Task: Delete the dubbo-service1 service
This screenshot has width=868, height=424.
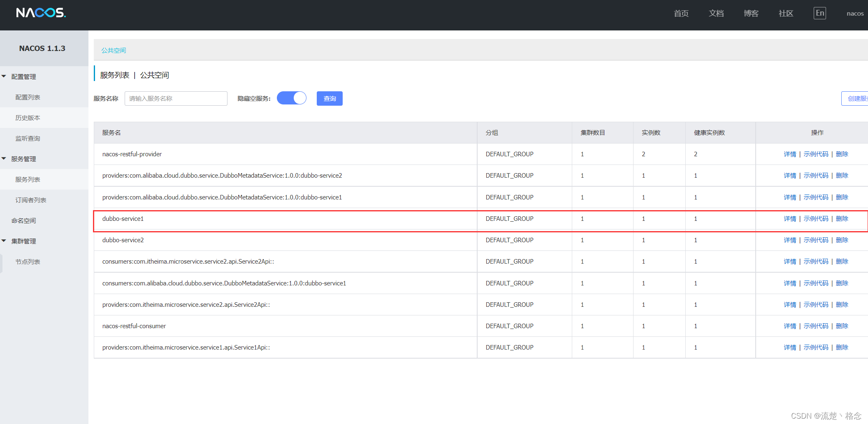Action: 842,219
